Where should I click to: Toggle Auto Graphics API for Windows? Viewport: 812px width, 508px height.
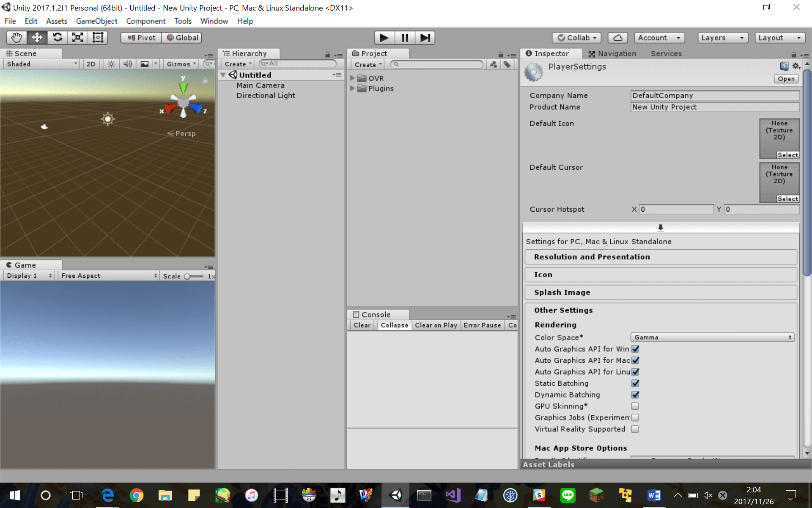point(635,349)
